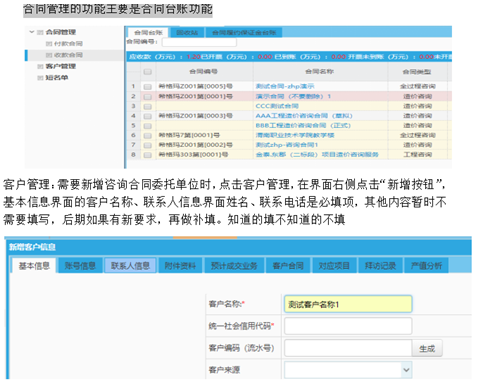This screenshot has height=392, width=485.
Task: Open contract CCC测试合同
Action: [277, 106]
